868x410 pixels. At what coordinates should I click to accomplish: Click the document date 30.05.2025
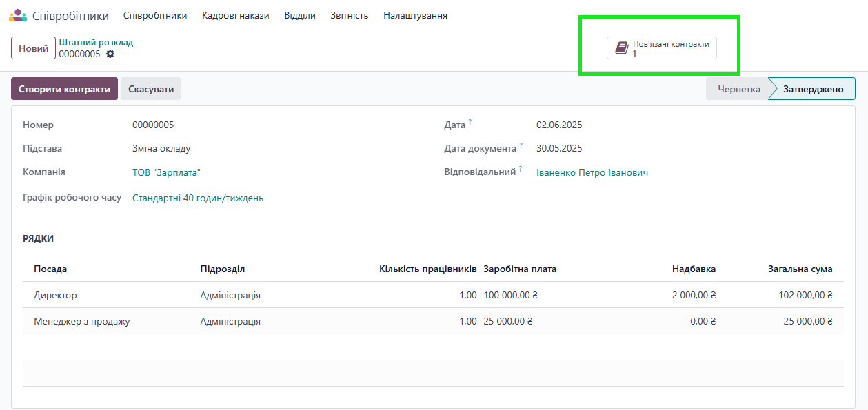(559, 148)
